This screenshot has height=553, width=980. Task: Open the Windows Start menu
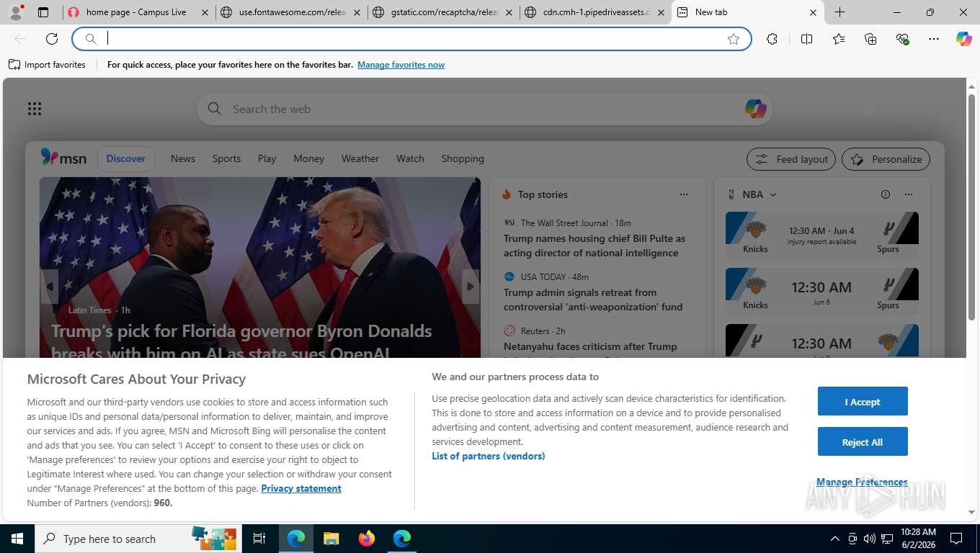[17, 539]
